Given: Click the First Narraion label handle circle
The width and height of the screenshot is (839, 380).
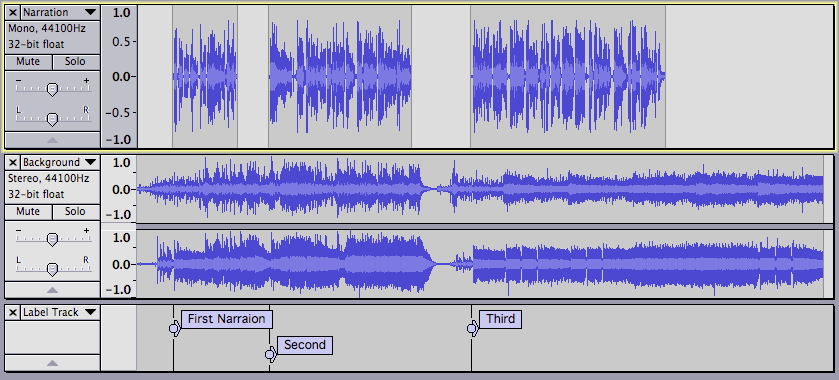Looking at the screenshot, I should [x=173, y=328].
